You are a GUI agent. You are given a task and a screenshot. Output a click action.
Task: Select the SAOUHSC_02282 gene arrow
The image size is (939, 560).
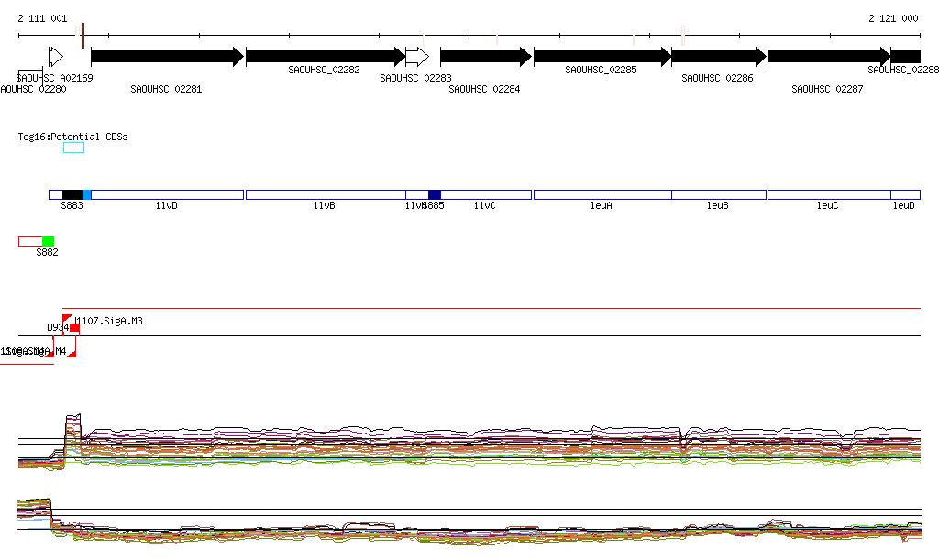(x=326, y=57)
